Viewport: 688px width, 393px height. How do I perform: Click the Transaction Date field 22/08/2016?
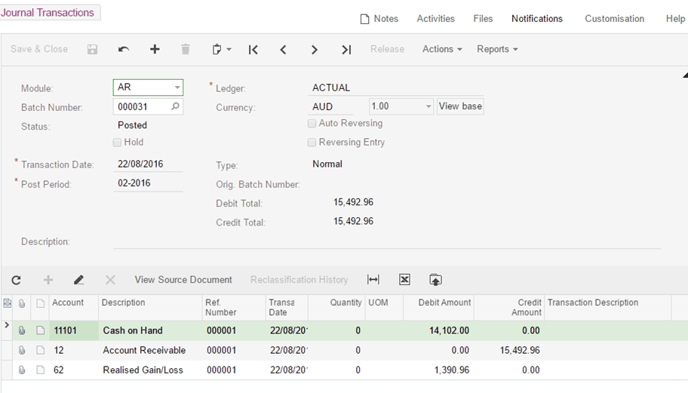click(148, 164)
